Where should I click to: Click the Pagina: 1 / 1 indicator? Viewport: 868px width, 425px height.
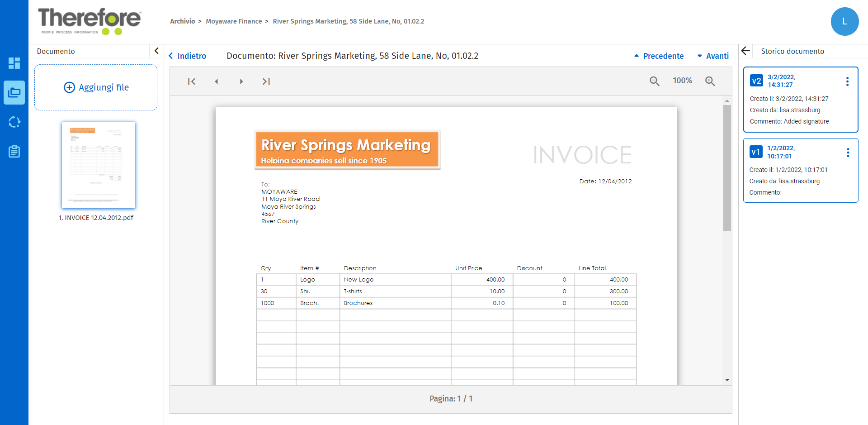[451, 399]
